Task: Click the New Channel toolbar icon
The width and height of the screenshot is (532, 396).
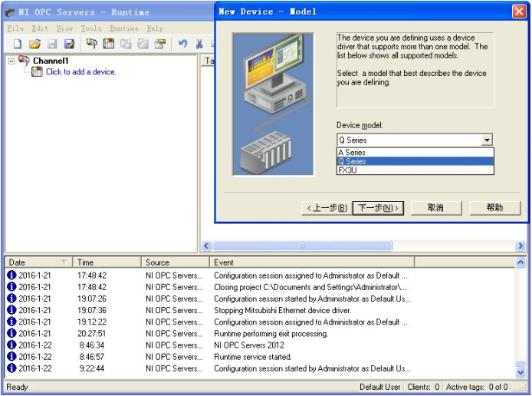Action: coord(91,44)
